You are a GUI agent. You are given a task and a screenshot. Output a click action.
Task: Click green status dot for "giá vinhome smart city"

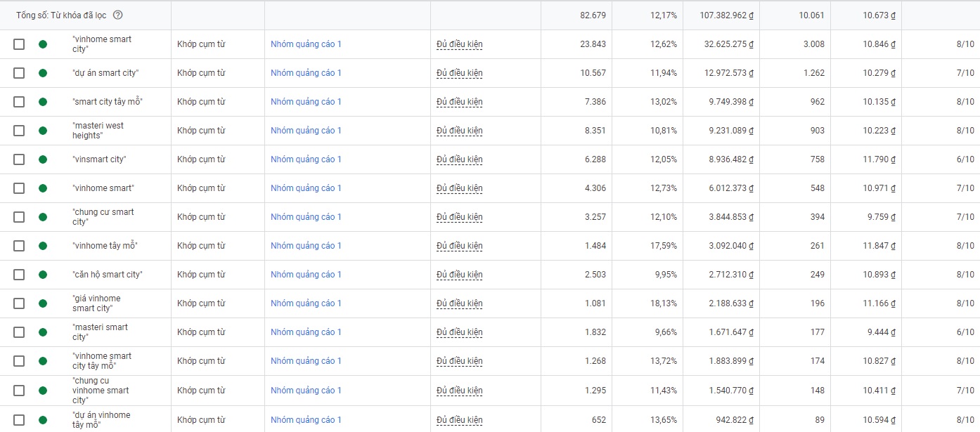(43, 303)
